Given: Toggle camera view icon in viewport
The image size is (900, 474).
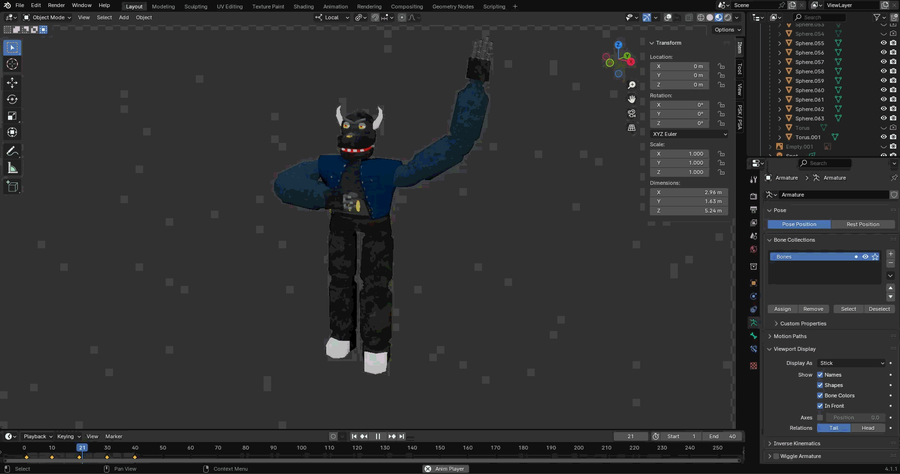Looking at the screenshot, I should pos(631,114).
